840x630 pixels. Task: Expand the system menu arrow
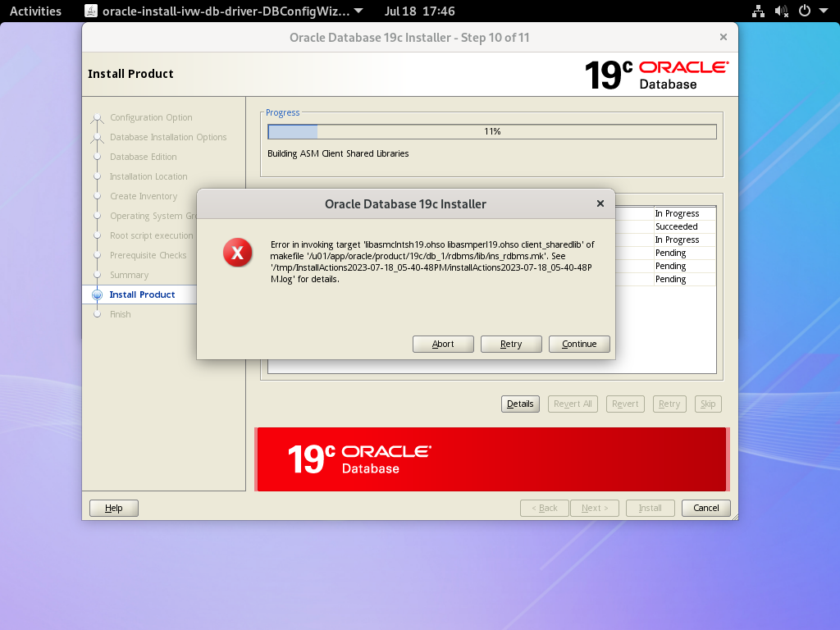click(x=824, y=11)
